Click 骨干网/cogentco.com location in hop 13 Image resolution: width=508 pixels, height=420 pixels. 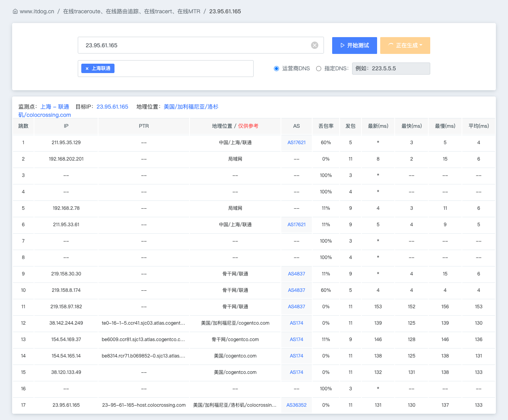click(x=235, y=340)
